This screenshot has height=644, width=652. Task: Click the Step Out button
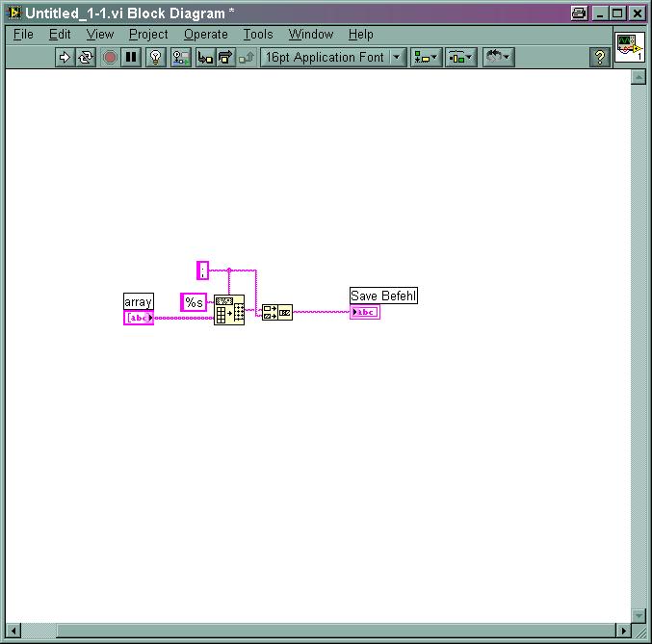pos(247,58)
